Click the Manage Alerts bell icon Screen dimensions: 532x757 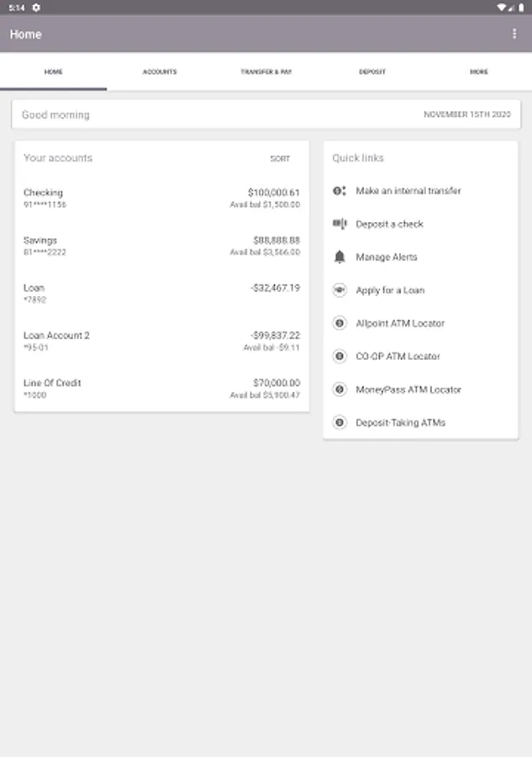[x=340, y=257]
